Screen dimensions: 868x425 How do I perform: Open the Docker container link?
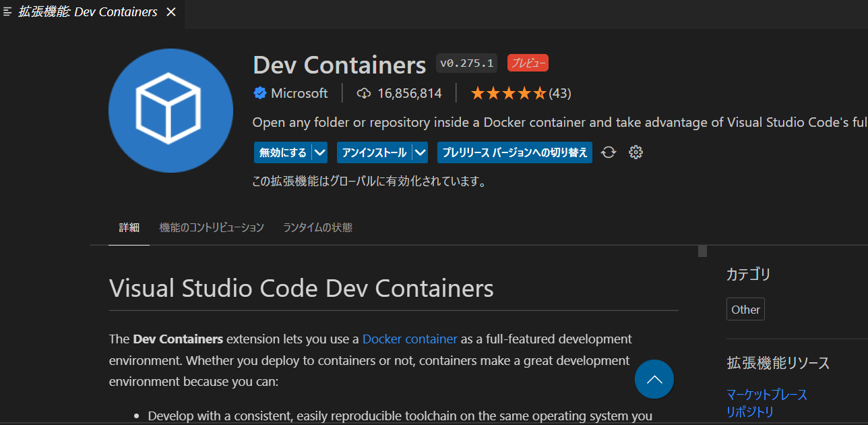coord(410,339)
